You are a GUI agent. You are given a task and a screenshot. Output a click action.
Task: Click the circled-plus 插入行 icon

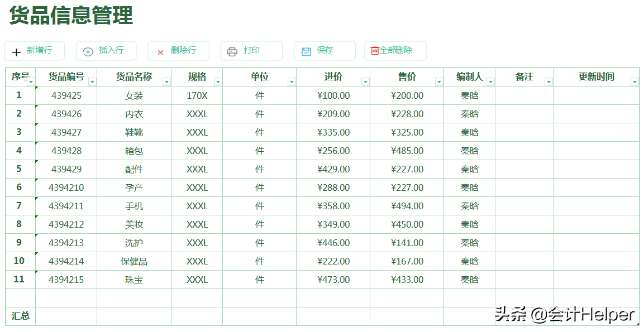(x=88, y=52)
